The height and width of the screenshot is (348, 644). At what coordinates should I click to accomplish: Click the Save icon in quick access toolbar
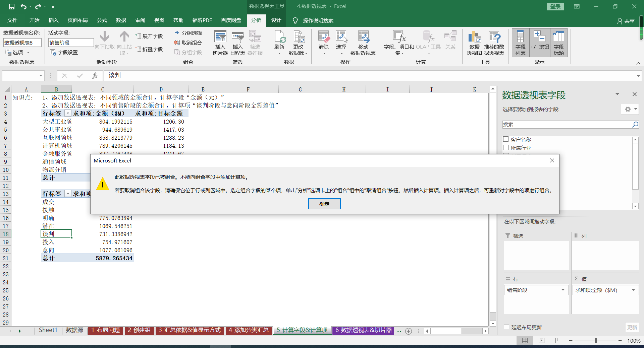click(12, 6)
